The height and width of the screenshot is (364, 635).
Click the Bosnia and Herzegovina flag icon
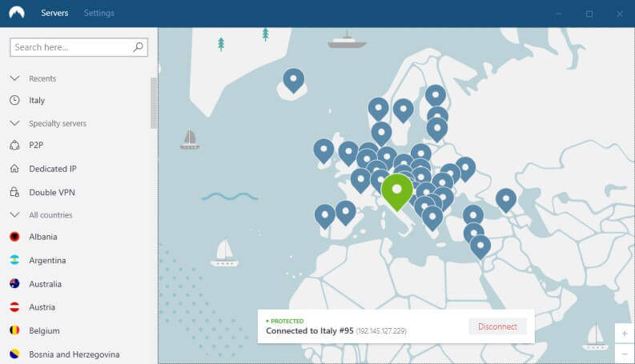14,354
